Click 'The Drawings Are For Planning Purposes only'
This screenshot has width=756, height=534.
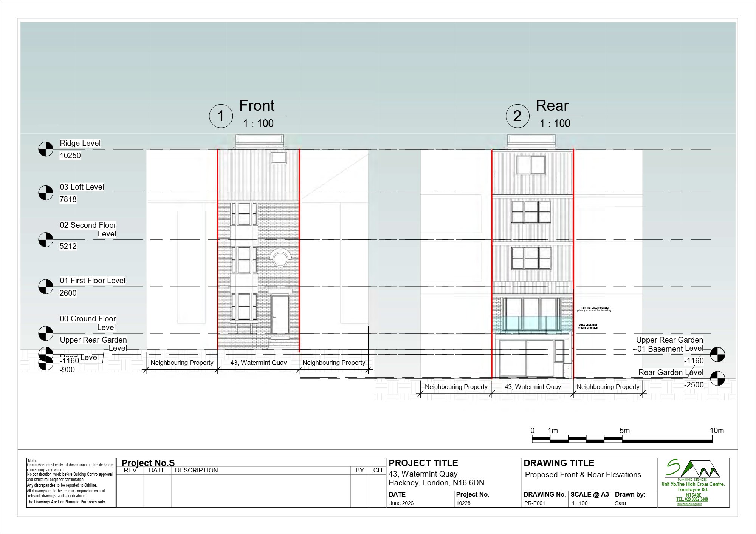pyautogui.click(x=66, y=502)
